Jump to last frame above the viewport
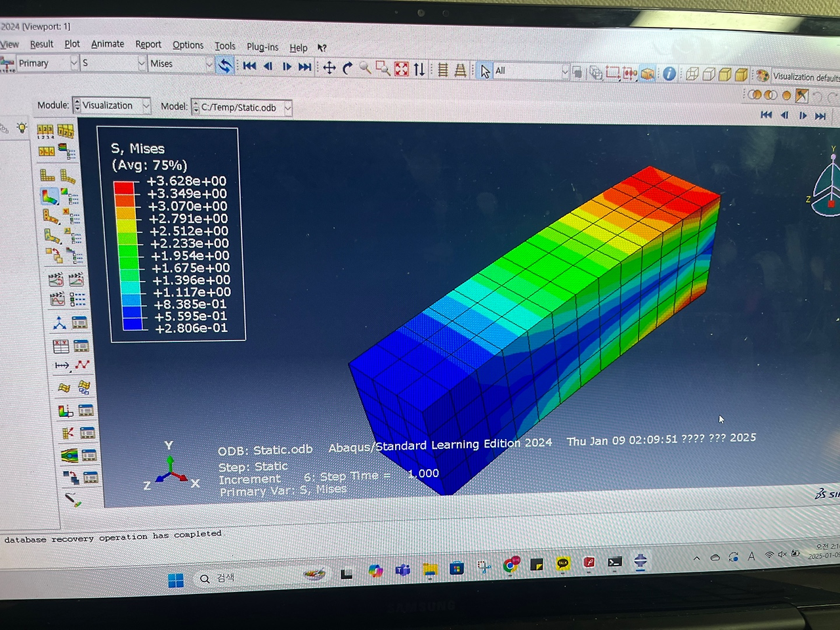The image size is (840, 630). click(x=820, y=116)
